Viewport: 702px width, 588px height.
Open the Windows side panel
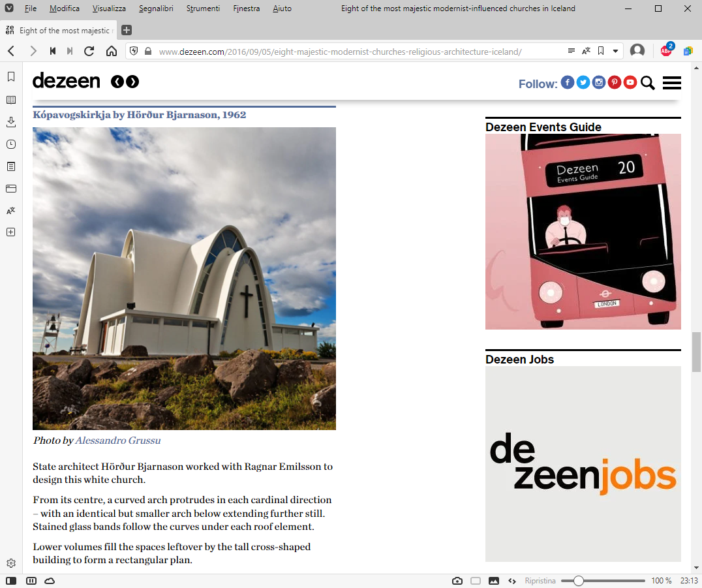click(x=11, y=189)
